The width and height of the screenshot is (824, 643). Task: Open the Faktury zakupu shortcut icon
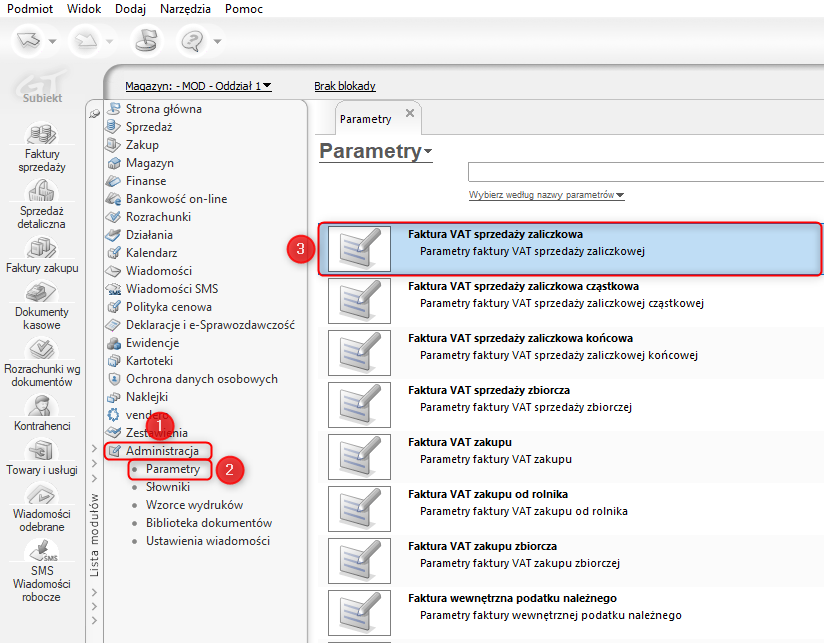tap(42, 247)
